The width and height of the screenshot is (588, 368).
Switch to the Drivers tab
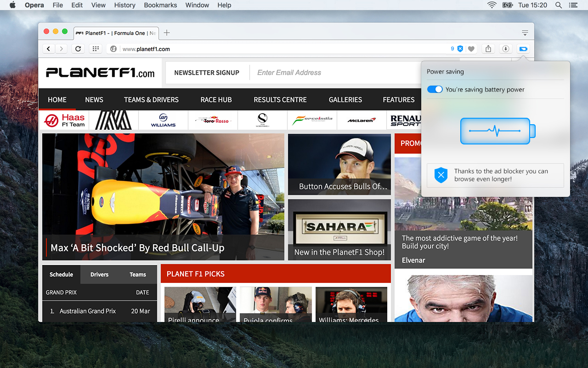[x=99, y=274]
